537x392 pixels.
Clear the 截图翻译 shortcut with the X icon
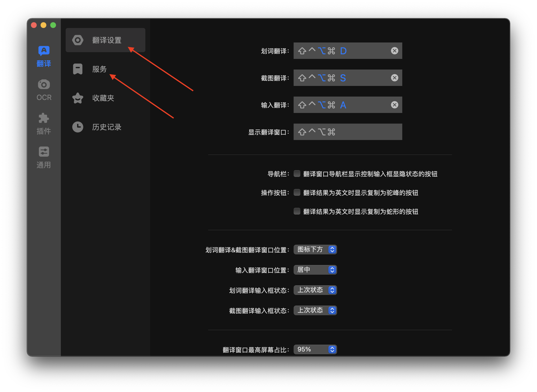coord(395,78)
